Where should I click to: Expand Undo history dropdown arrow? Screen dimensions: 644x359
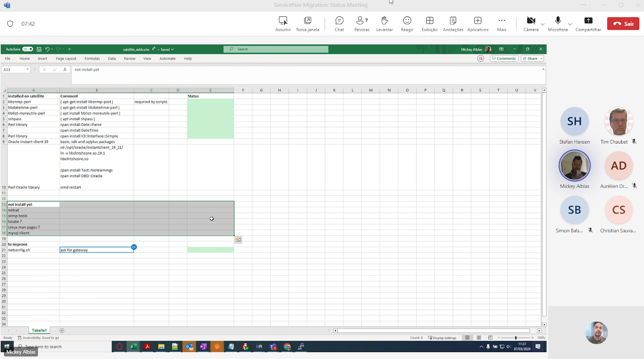[x=52, y=49]
